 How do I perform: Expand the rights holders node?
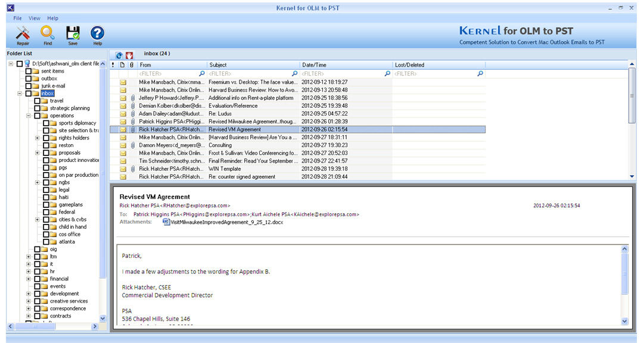click(x=37, y=138)
